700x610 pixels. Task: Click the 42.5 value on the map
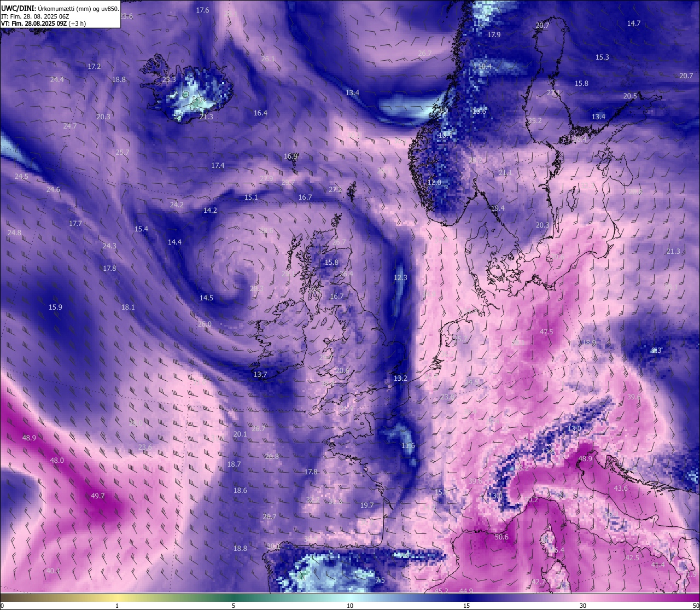[x=632, y=558]
